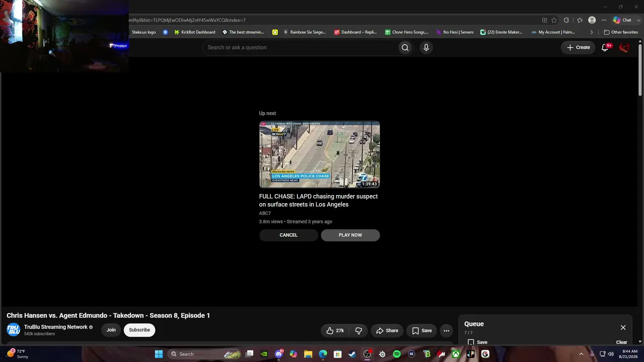
Task: Open the Emote Maker bookmark
Action: [501, 32]
